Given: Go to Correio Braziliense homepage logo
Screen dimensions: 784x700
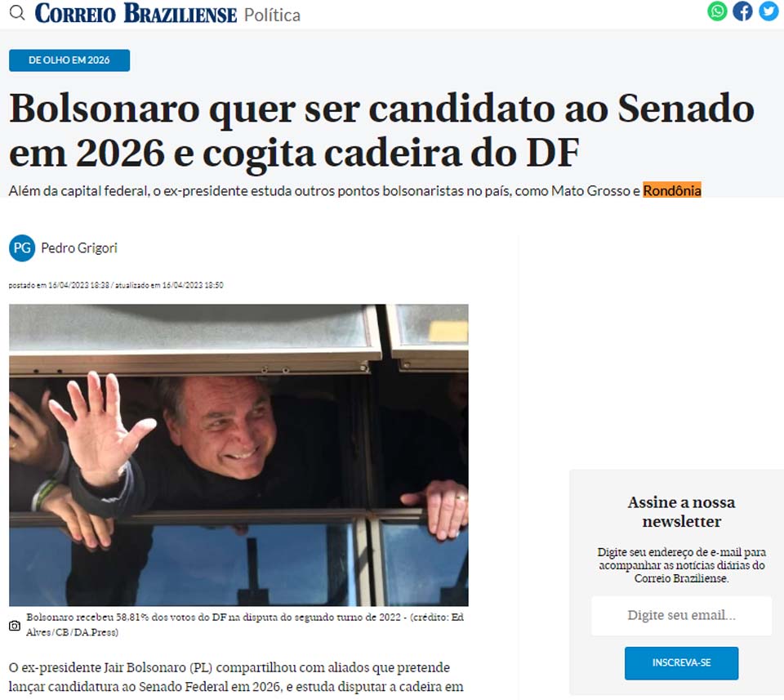Looking at the screenshot, I should (136, 14).
